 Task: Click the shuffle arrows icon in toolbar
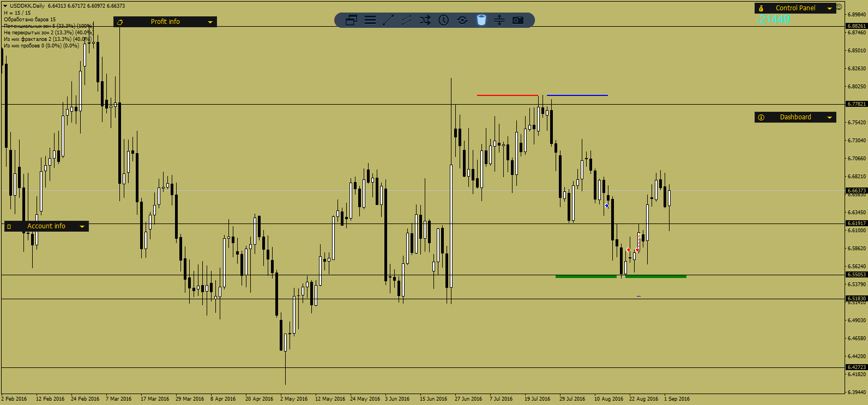425,20
